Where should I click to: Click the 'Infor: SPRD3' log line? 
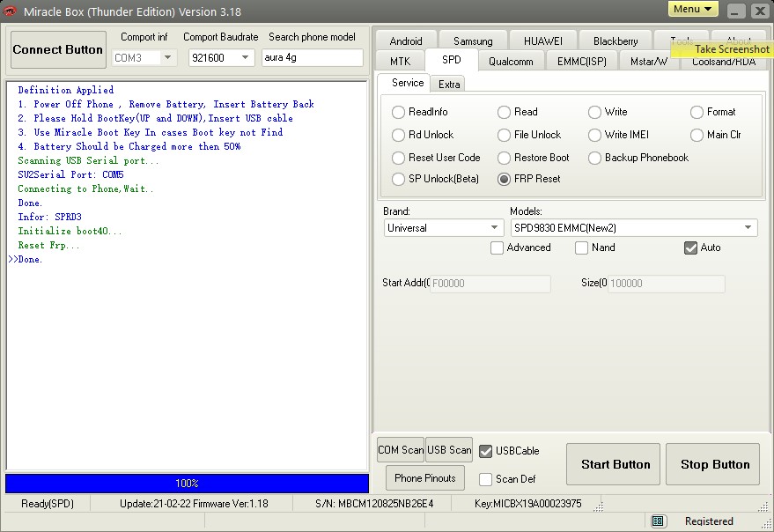(x=50, y=218)
